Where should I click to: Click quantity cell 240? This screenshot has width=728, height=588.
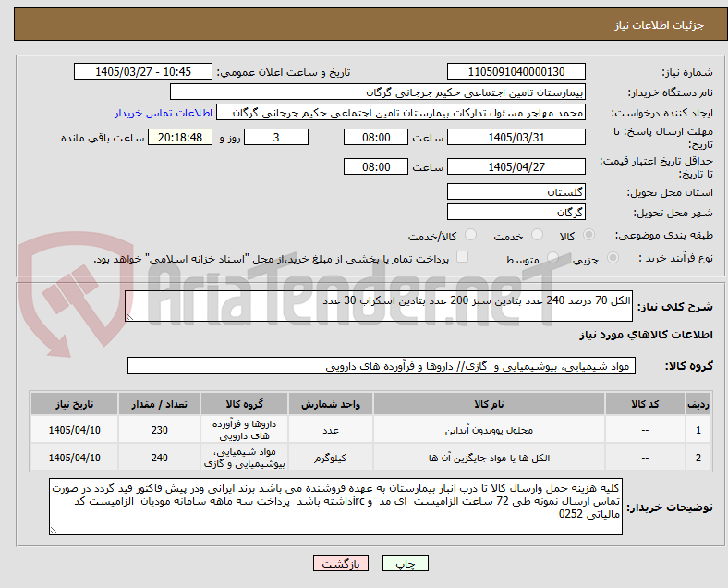click(159, 458)
